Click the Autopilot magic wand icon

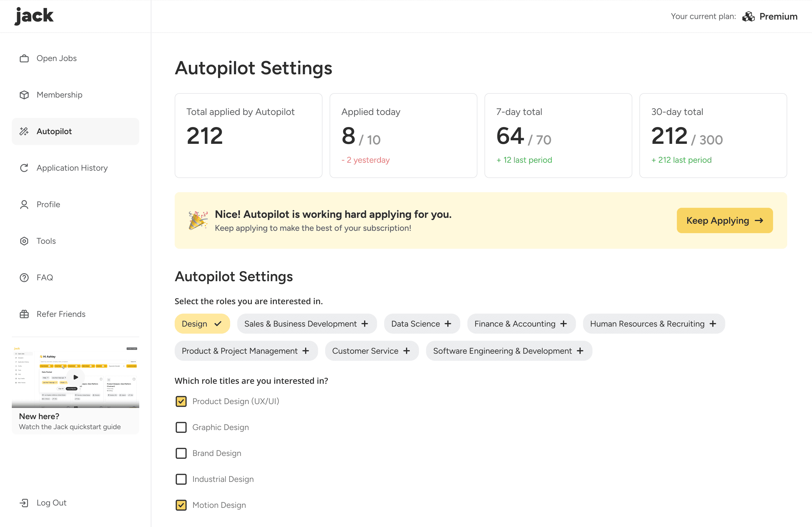(x=24, y=131)
